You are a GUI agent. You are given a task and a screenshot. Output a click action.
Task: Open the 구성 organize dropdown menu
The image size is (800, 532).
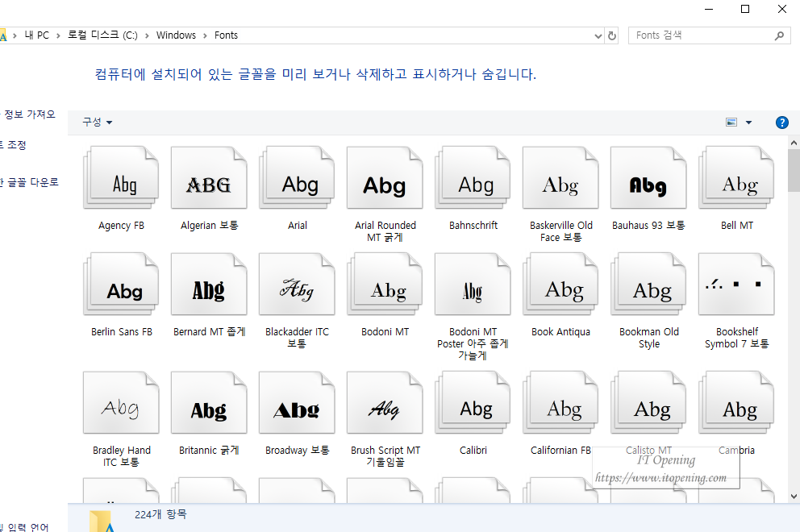click(x=97, y=122)
